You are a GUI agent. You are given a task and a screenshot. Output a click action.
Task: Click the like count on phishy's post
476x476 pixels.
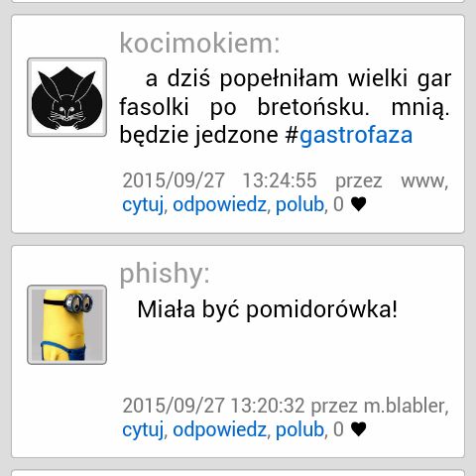[338, 429]
